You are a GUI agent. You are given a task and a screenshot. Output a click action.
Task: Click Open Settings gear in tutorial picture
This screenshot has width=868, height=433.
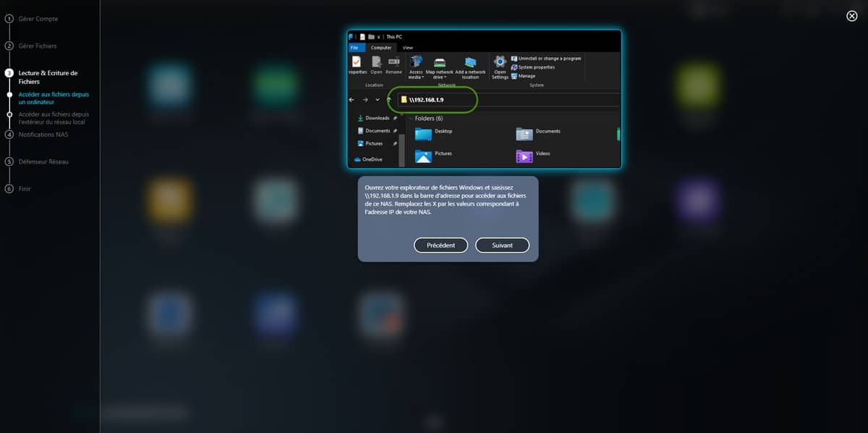point(500,67)
